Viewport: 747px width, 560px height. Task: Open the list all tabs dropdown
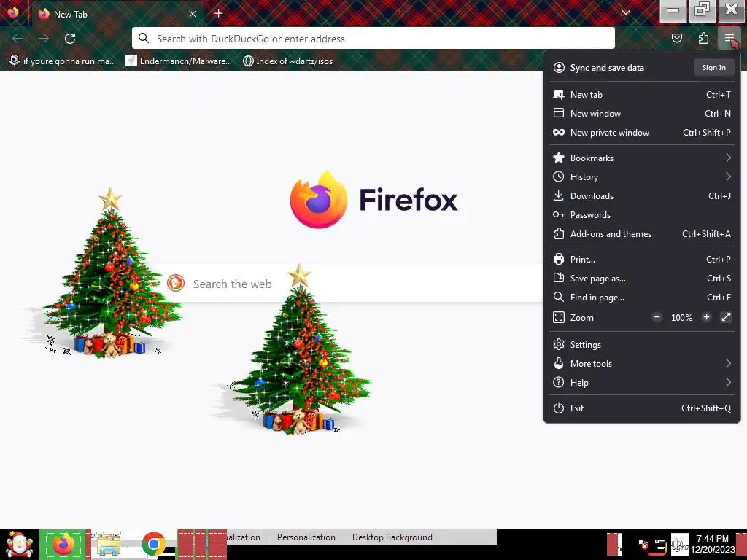pyautogui.click(x=626, y=12)
